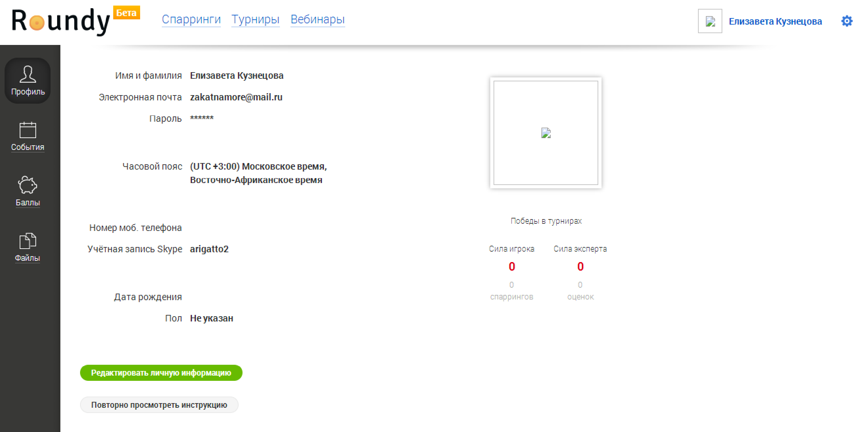This screenshot has height=432, width=868.
Task: Click the Победы в турнирах label
Action: pos(546,221)
